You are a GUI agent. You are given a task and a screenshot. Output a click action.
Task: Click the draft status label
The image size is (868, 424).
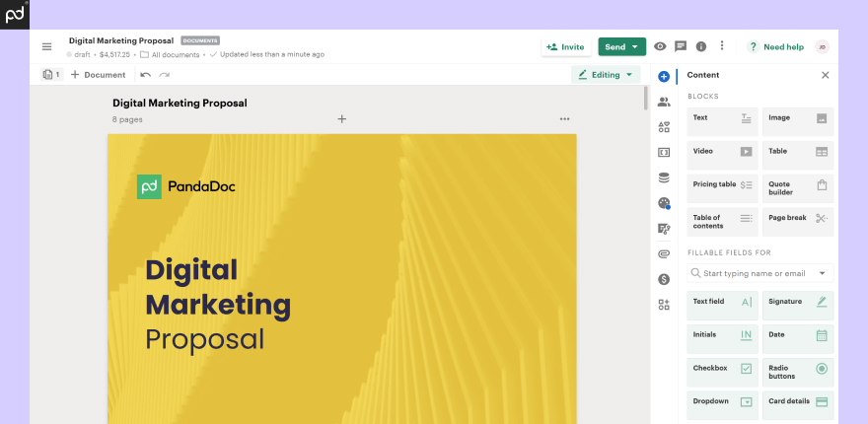point(78,55)
